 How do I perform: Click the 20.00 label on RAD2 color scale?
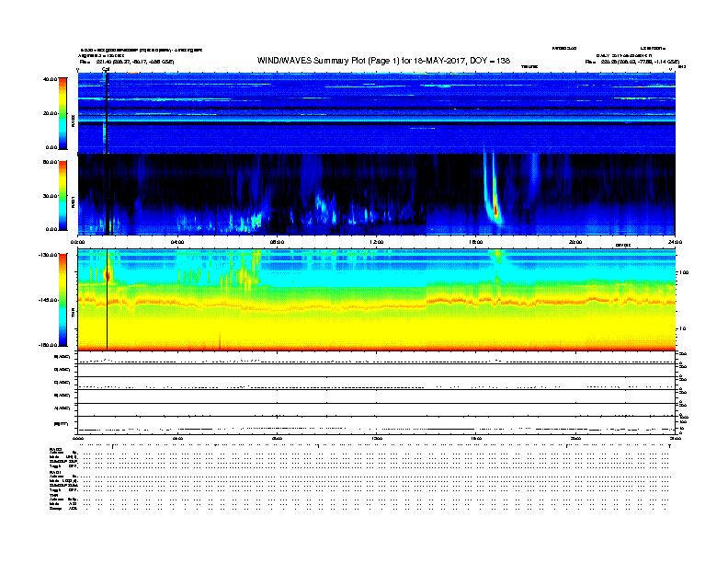[50, 113]
